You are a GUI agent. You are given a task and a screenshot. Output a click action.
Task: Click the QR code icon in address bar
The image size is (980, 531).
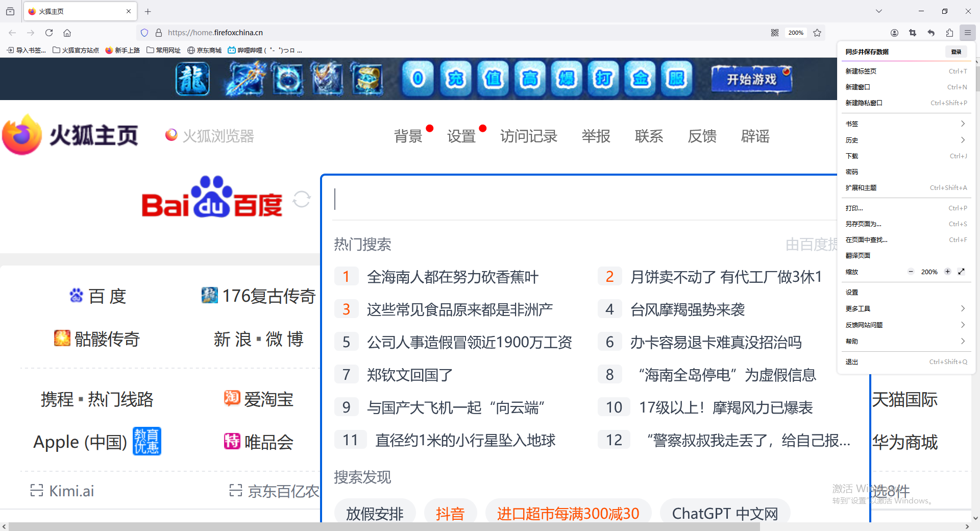click(x=775, y=33)
